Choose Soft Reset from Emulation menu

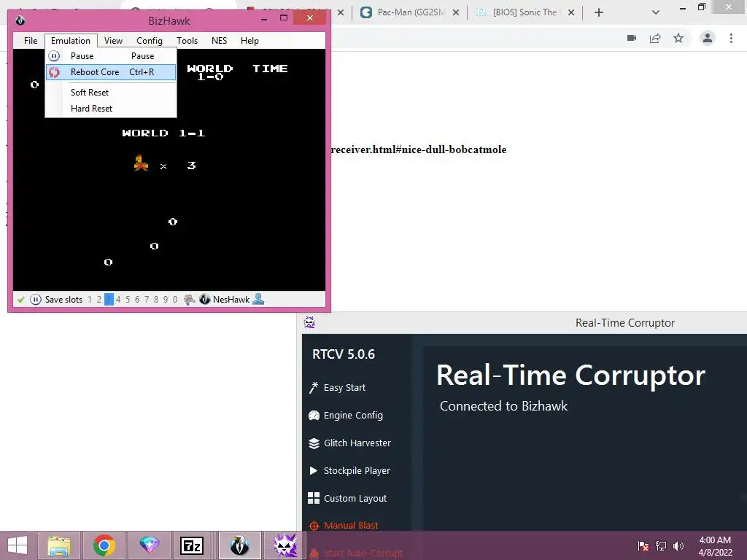[111, 93]
